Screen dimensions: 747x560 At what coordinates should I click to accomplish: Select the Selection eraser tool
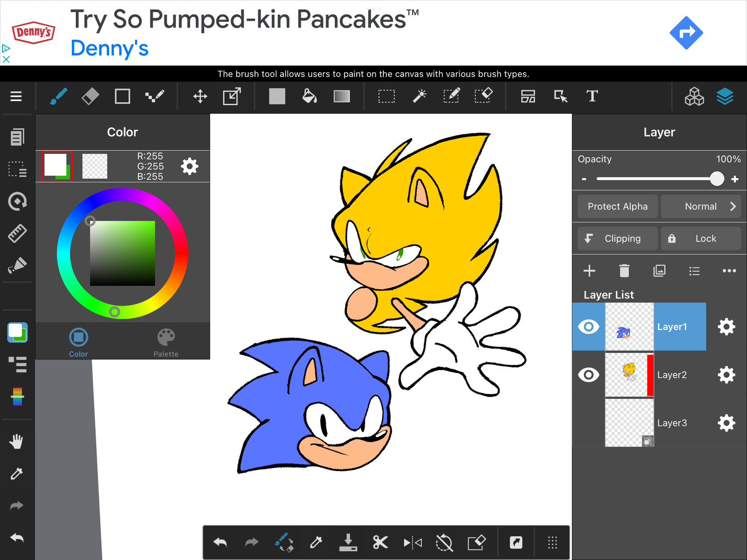pyautogui.click(x=484, y=96)
